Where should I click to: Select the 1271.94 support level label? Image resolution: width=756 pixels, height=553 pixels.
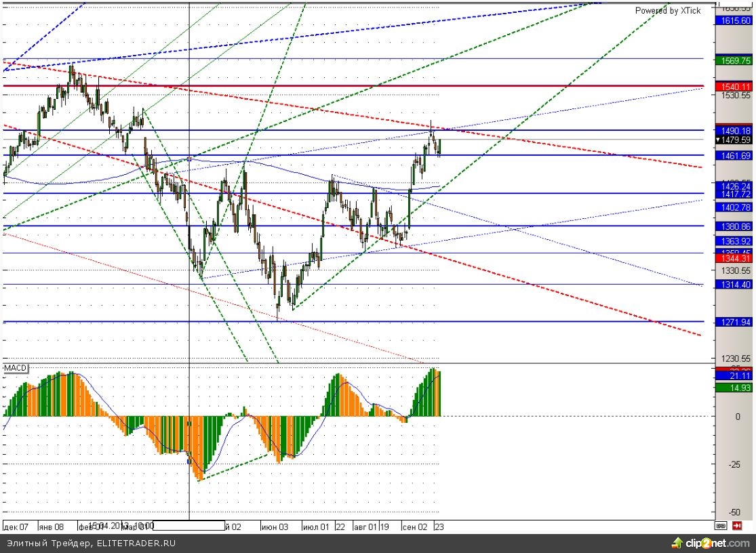(x=734, y=322)
